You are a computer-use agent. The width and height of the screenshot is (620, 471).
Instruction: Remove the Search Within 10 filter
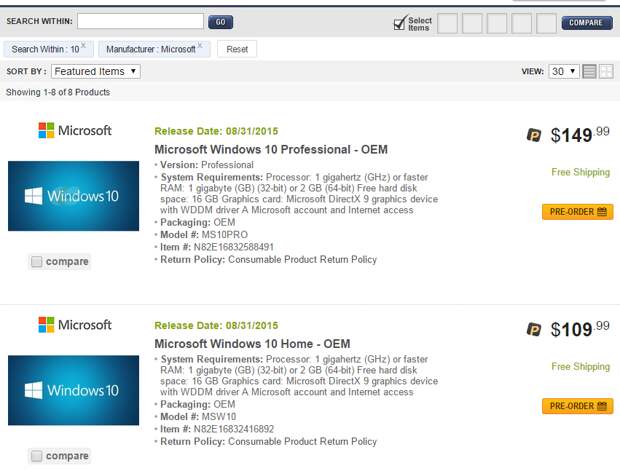click(x=83, y=45)
